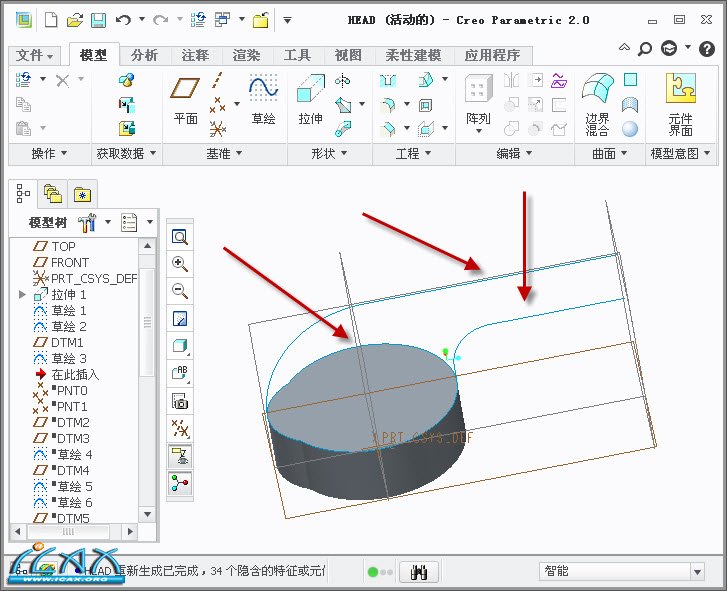Viewport: 727px width, 591px height.
Task: Click the Zoom Out icon in graphics toolbar
Action: tap(181, 291)
